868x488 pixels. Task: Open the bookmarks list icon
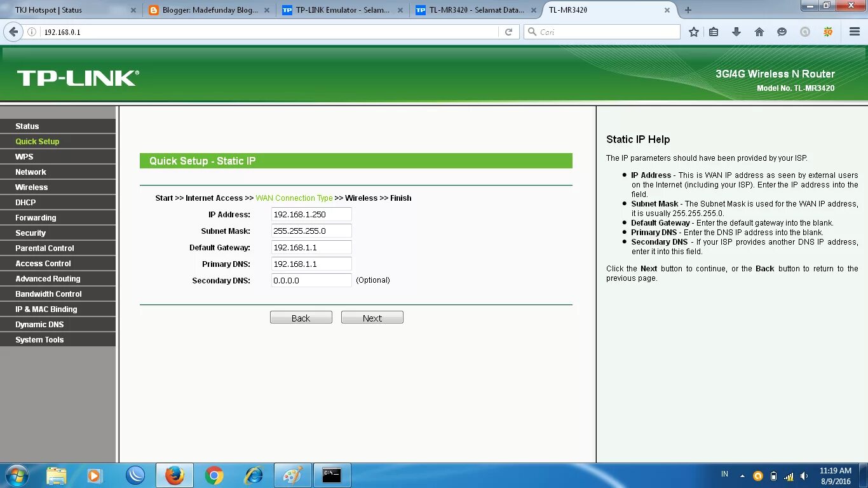click(714, 32)
